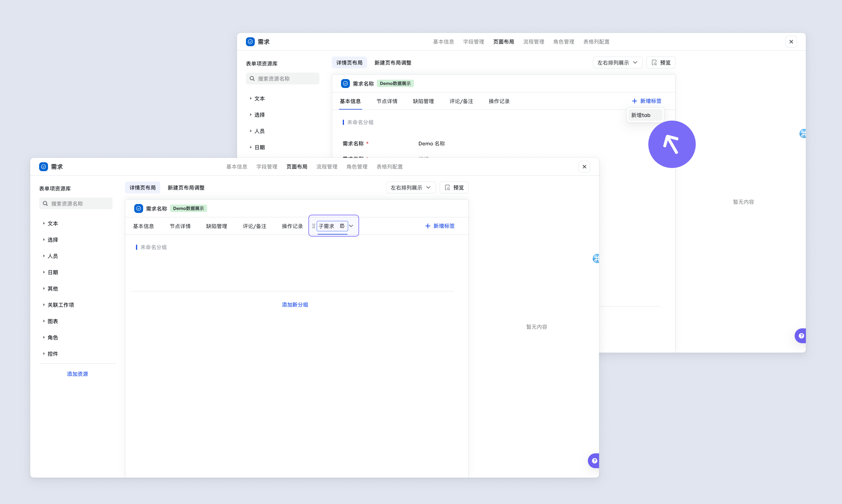Open 缺陷管理 tab in front window layout
Viewport: 842px width, 504px height.
click(x=216, y=226)
